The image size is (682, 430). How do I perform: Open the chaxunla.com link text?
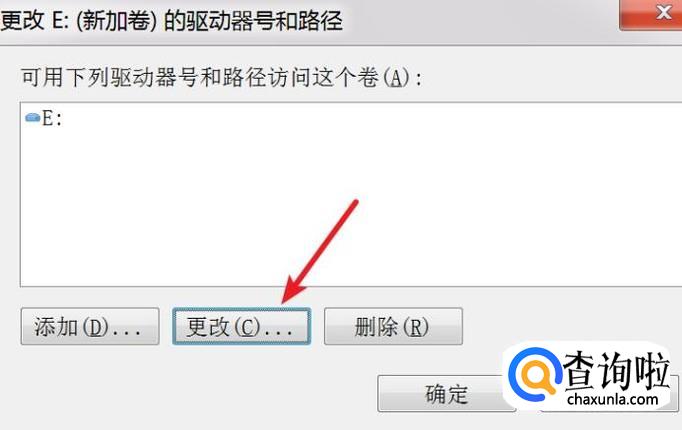point(613,399)
